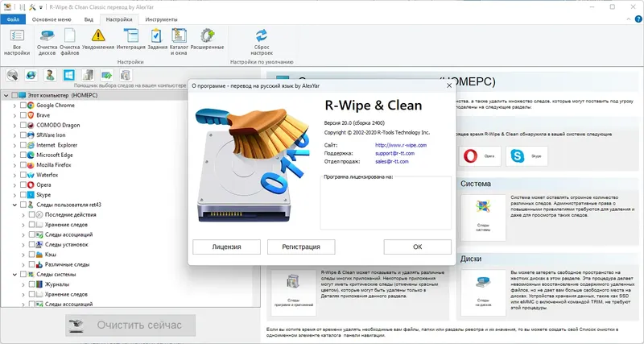Click the Регистрация button
The height and width of the screenshot is (344, 644).
point(301,247)
